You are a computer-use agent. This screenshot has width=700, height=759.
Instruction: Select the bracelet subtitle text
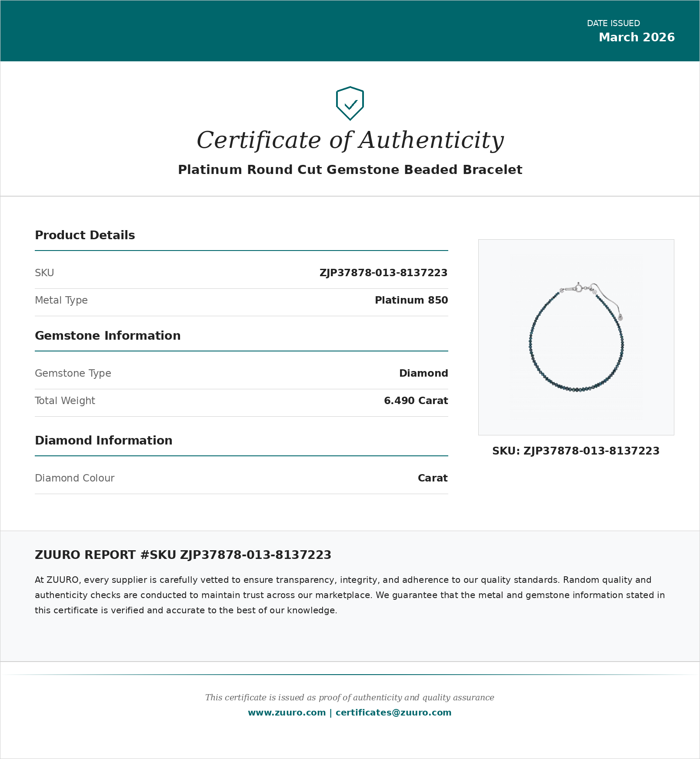tap(350, 170)
